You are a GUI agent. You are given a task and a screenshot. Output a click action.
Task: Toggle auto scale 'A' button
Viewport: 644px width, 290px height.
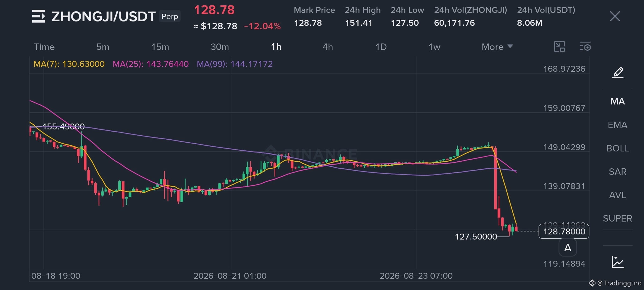pos(568,248)
